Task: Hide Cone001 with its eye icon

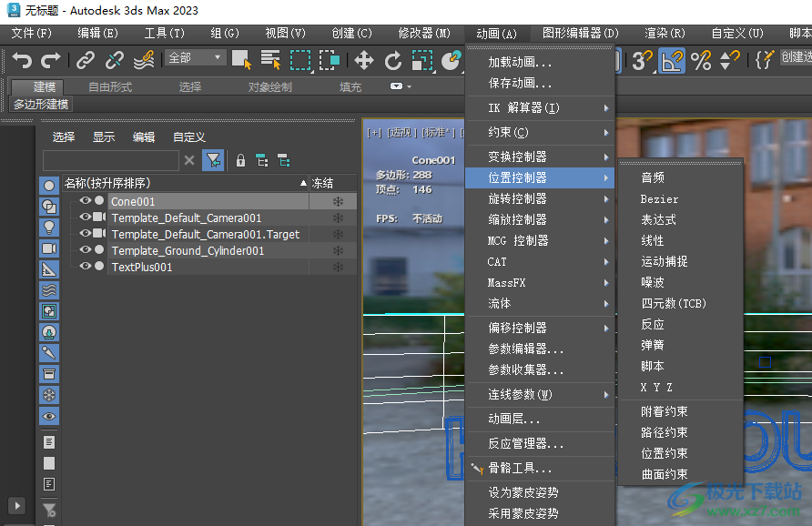Action: (x=86, y=201)
